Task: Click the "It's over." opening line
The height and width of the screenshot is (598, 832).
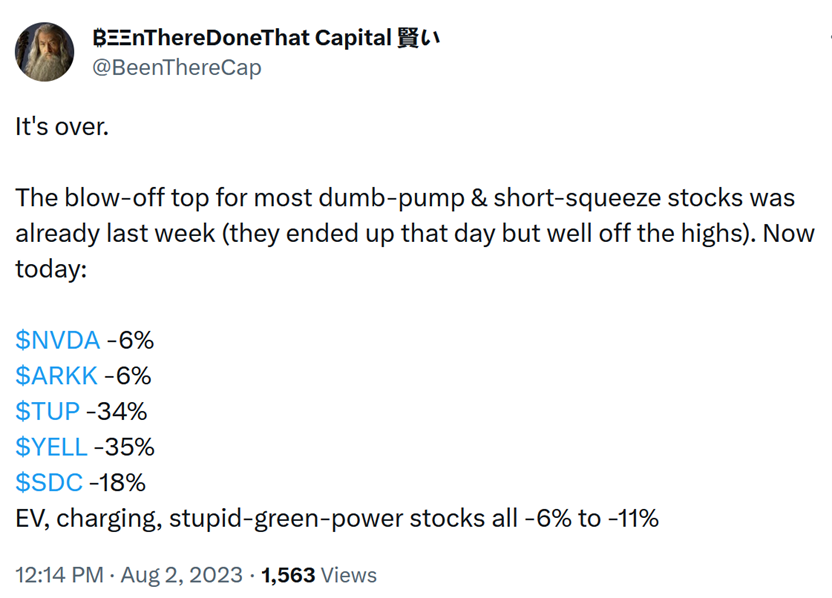Action: point(62,127)
